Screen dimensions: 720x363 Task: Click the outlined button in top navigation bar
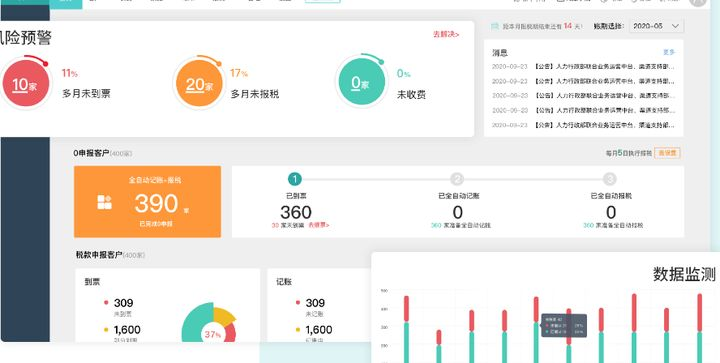click(322, 1)
